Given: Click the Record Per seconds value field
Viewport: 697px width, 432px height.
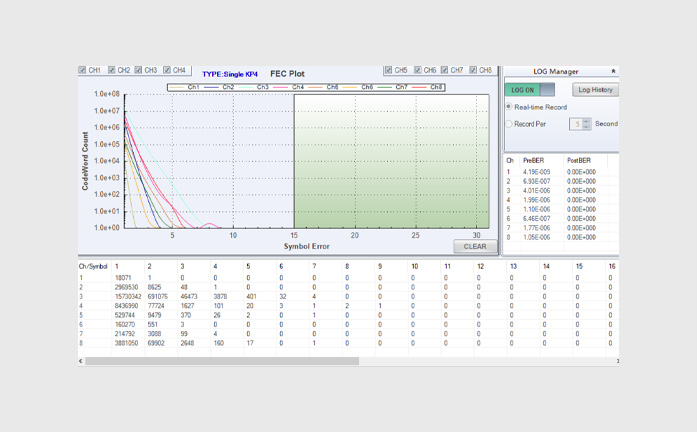Looking at the screenshot, I should [x=576, y=124].
